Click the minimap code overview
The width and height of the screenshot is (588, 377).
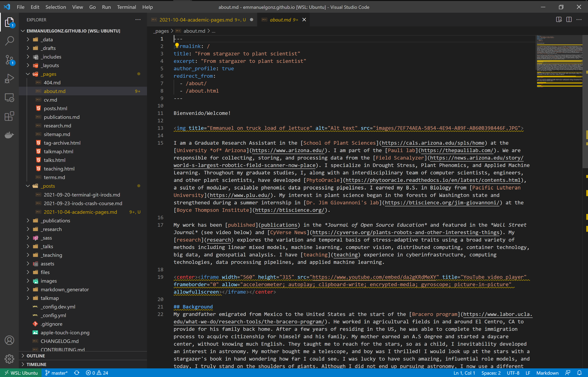(559, 61)
